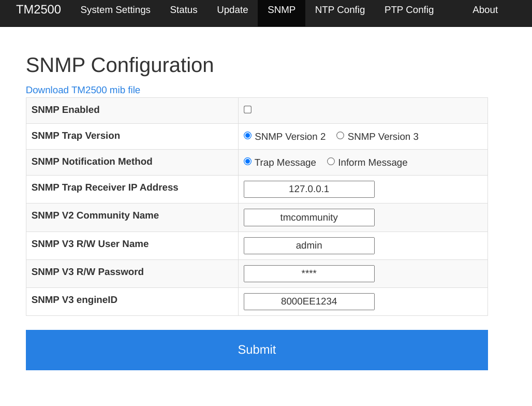
Task: Click the SNMP V3 engineID field
Action: [x=309, y=301]
